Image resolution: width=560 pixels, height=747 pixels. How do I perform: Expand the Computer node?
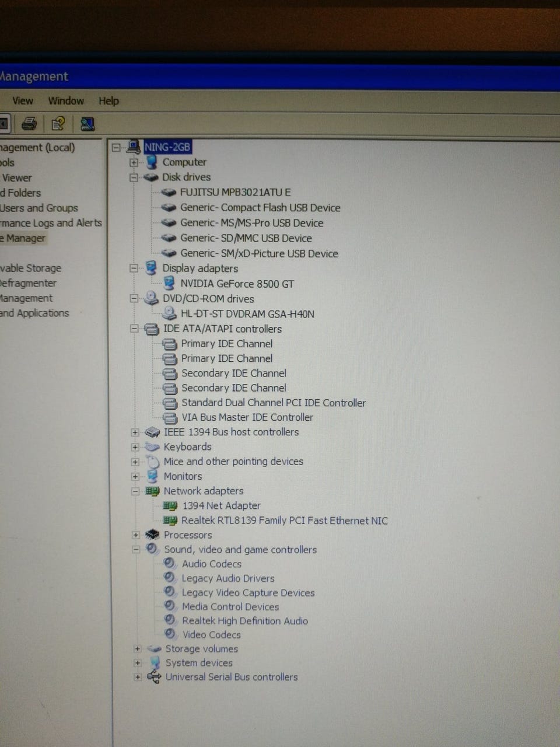click(x=134, y=163)
